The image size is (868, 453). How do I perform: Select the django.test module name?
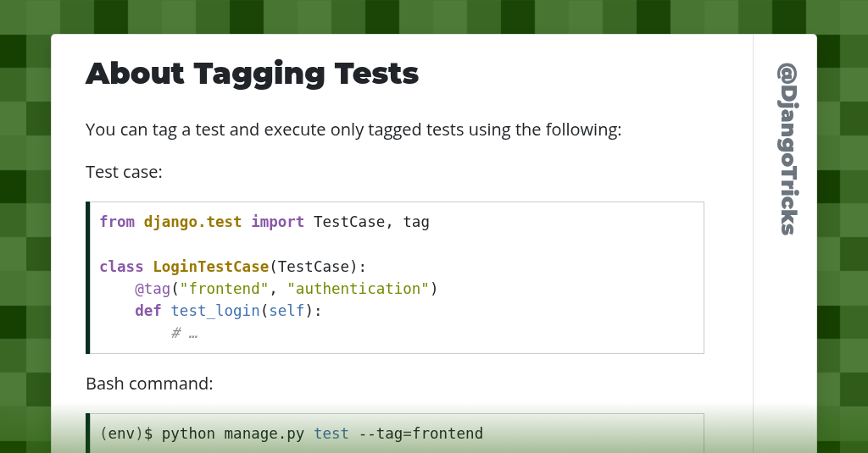pyautogui.click(x=192, y=222)
